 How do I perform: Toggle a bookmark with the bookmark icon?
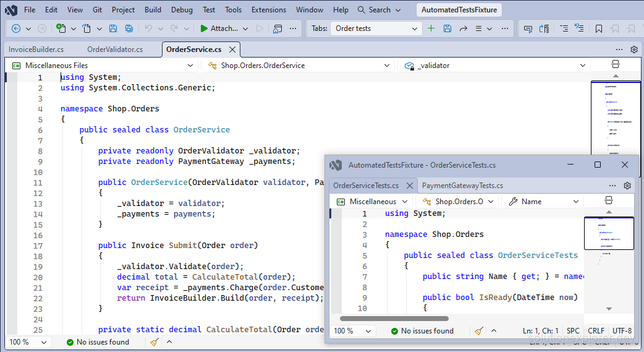pos(599,28)
